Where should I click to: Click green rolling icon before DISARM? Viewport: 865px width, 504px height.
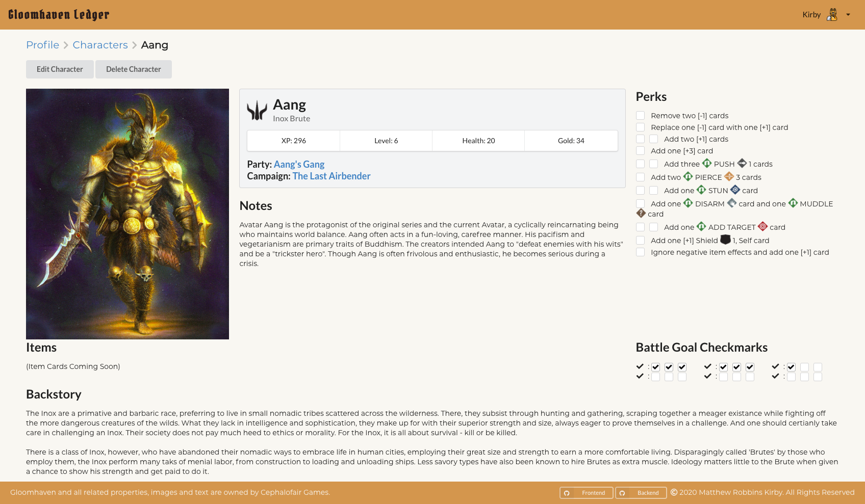[x=688, y=203]
